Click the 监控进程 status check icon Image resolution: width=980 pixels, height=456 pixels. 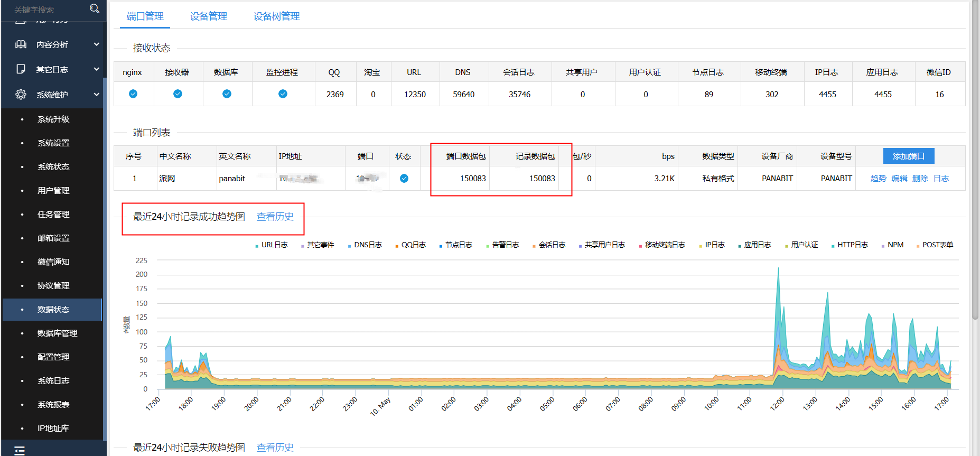point(283,94)
